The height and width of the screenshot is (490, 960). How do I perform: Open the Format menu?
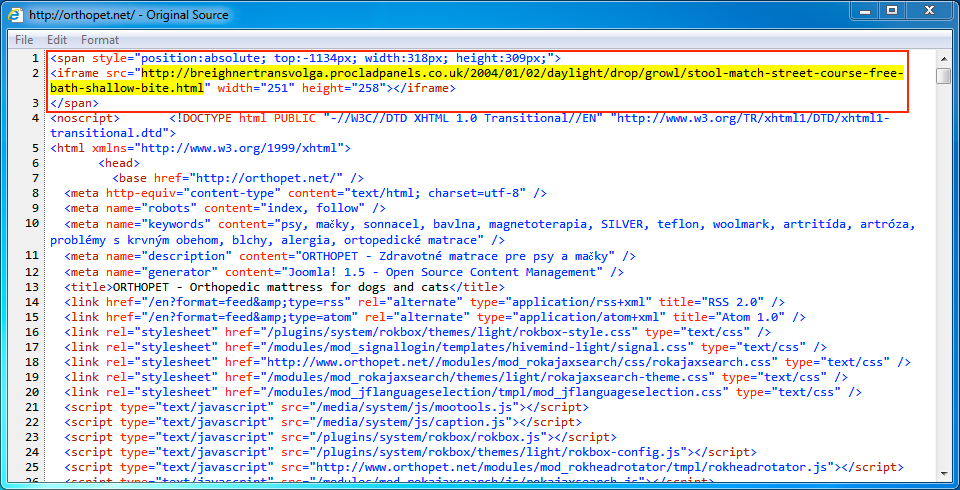(x=100, y=40)
